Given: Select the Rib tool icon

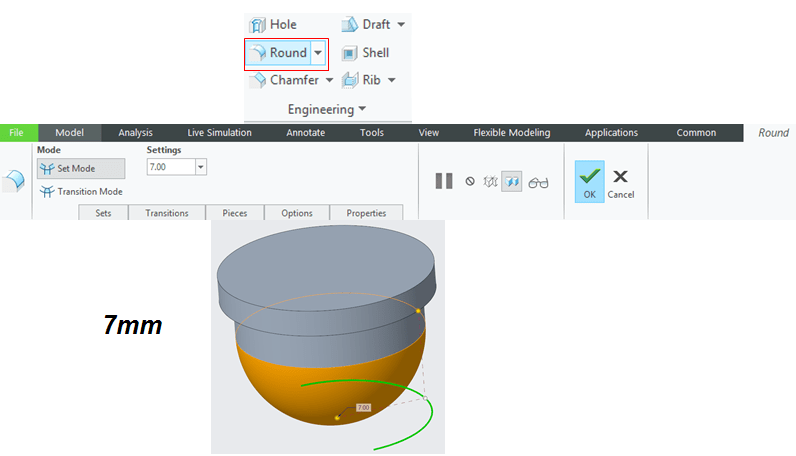Looking at the screenshot, I should [x=351, y=80].
